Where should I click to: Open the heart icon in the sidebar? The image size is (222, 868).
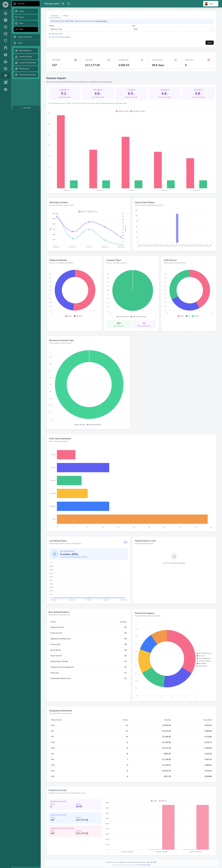tap(5, 41)
